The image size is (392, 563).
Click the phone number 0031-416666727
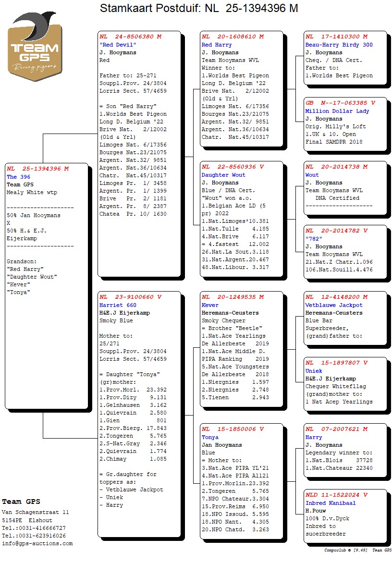pyautogui.click(x=41, y=528)
